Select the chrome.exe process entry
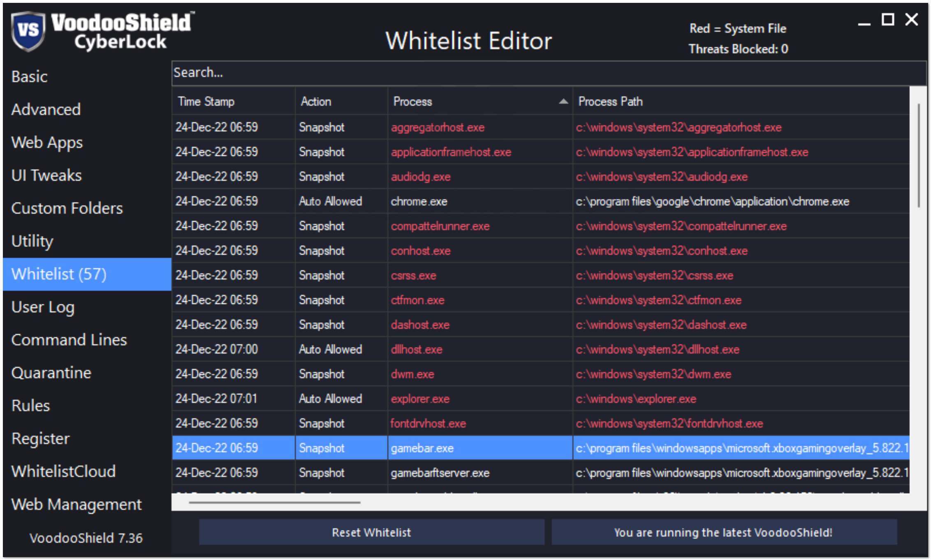This screenshot has height=560, width=931. tap(540, 201)
